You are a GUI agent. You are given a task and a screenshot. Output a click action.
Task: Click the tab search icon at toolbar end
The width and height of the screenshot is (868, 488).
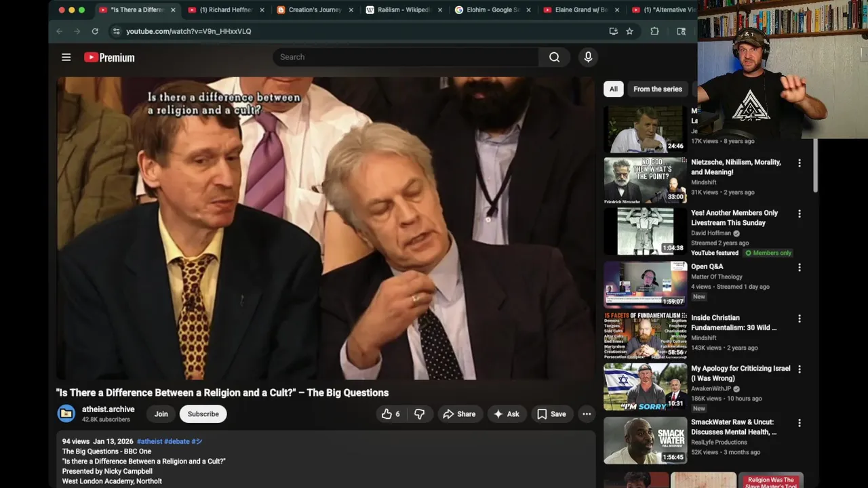pos(681,31)
